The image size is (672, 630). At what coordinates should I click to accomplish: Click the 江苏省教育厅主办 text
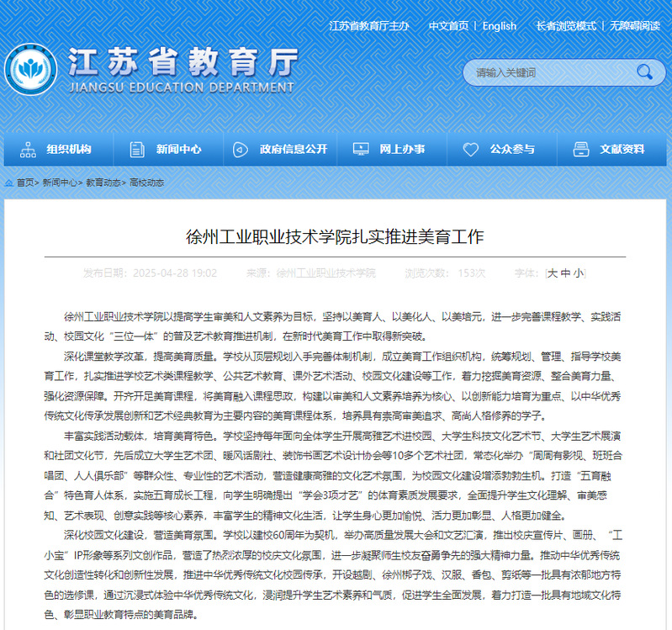pyautogui.click(x=369, y=26)
